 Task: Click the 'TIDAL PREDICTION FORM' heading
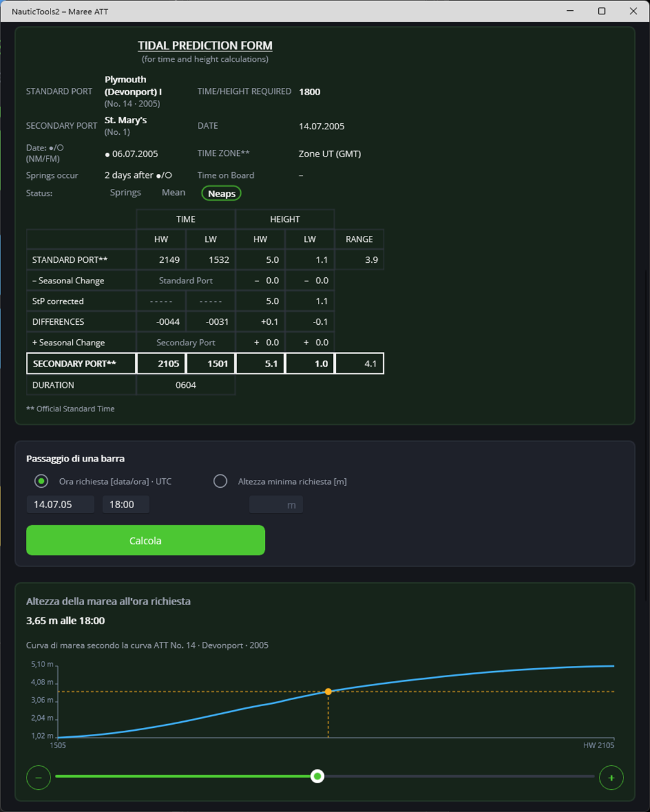pyautogui.click(x=205, y=46)
